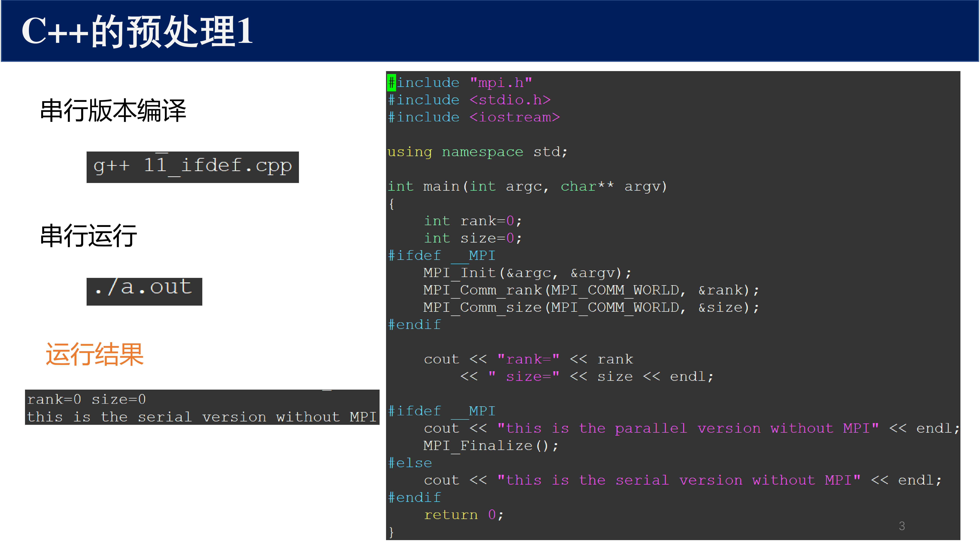Select the orange heading "运行结果"

(x=94, y=354)
